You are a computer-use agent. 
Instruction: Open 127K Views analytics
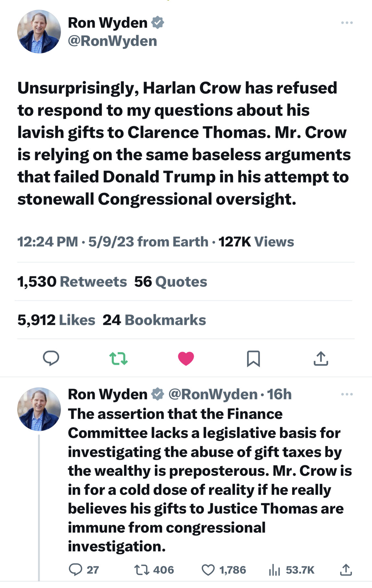(256, 242)
